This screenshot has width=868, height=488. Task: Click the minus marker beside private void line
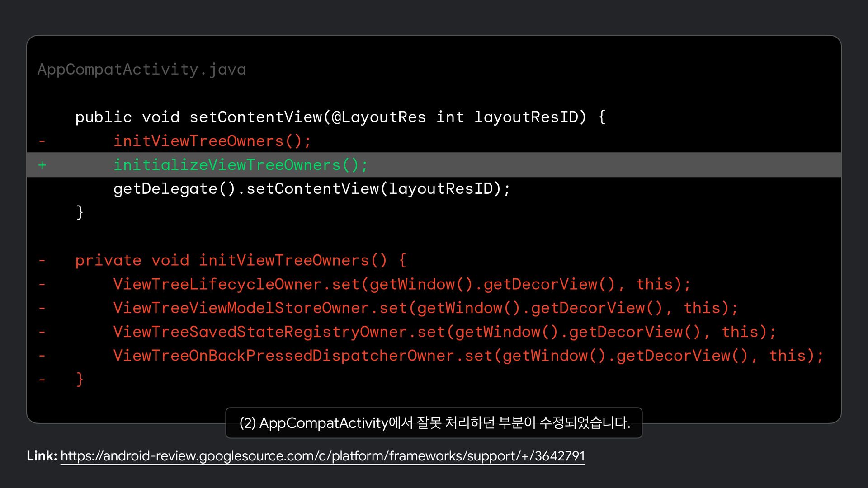[42, 260]
